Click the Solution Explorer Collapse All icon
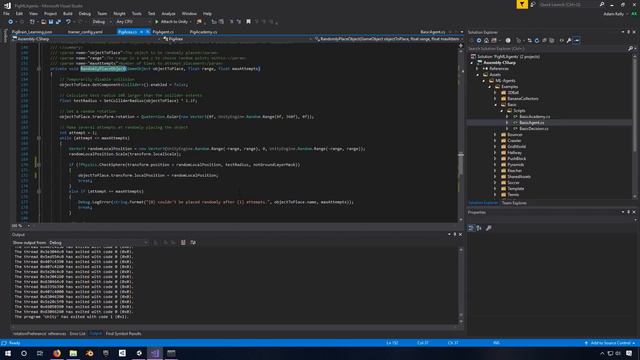Image resolution: width=640 pixels, height=360 pixels. click(x=544, y=40)
